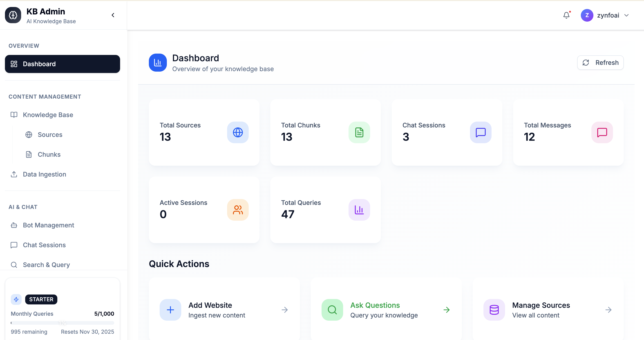The image size is (644, 340).
Task: Click the KB Admin brain logo
Action: pyautogui.click(x=13, y=15)
